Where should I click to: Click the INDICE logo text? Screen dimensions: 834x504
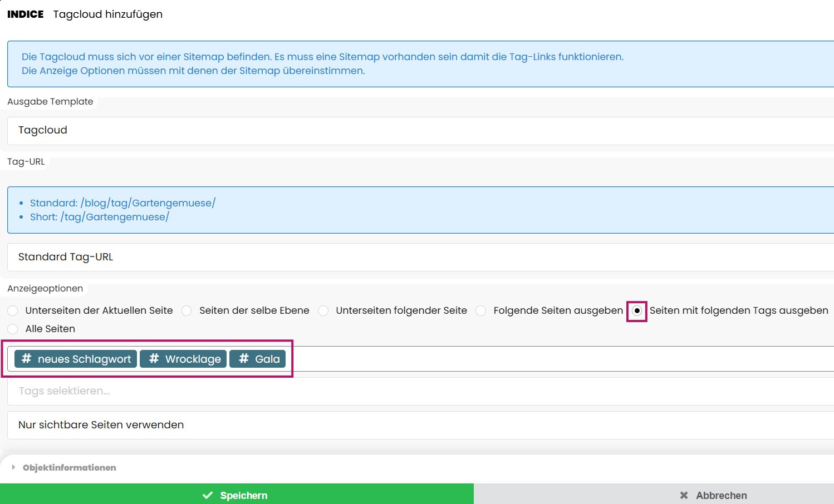point(25,14)
